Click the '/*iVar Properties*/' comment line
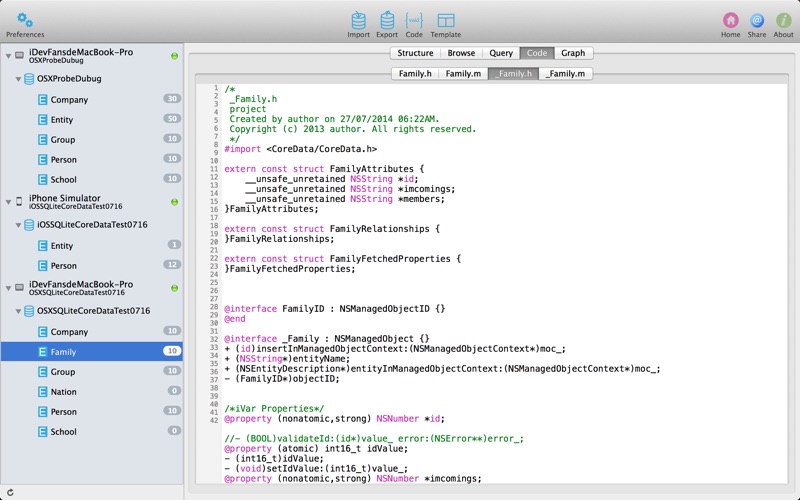Viewport: 800px width, 500px height. [274, 409]
